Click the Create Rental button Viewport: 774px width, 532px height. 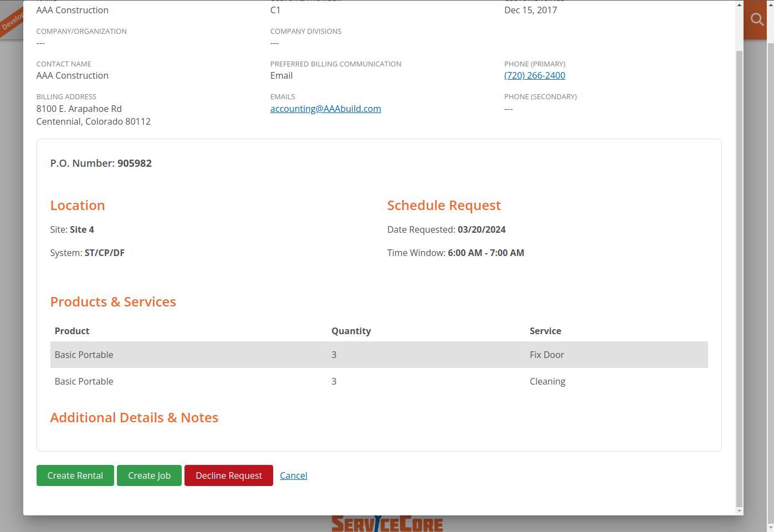[x=75, y=475]
